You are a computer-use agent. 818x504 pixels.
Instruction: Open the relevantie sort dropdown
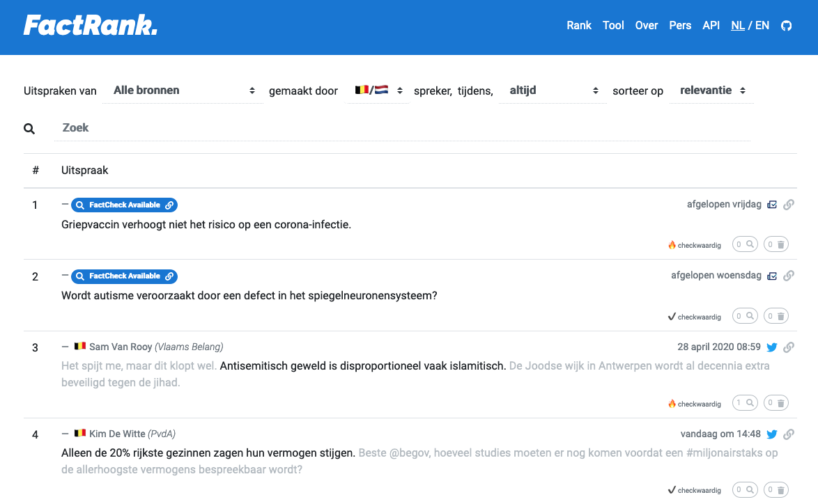pyautogui.click(x=711, y=90)
